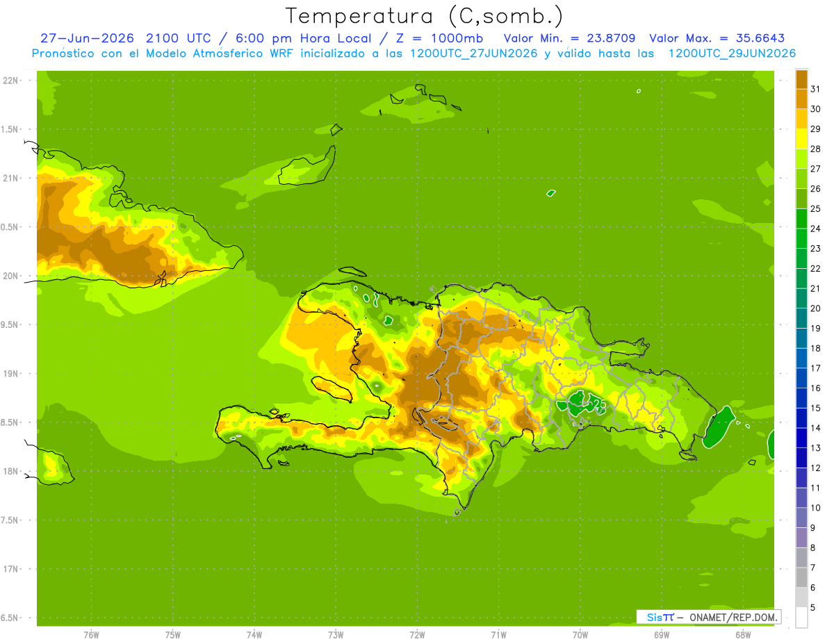
Task: Click the "1200UTC_29JUN2026" valid-until time
Action: (x=732, y=53)
